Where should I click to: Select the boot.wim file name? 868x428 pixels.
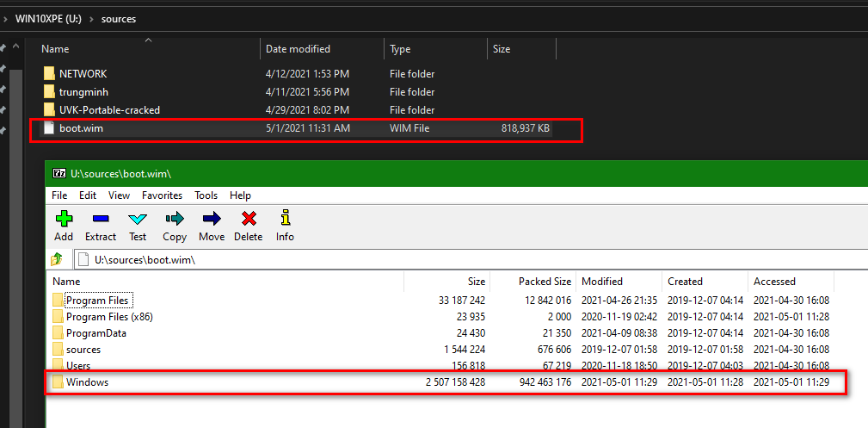coord(82,128)
